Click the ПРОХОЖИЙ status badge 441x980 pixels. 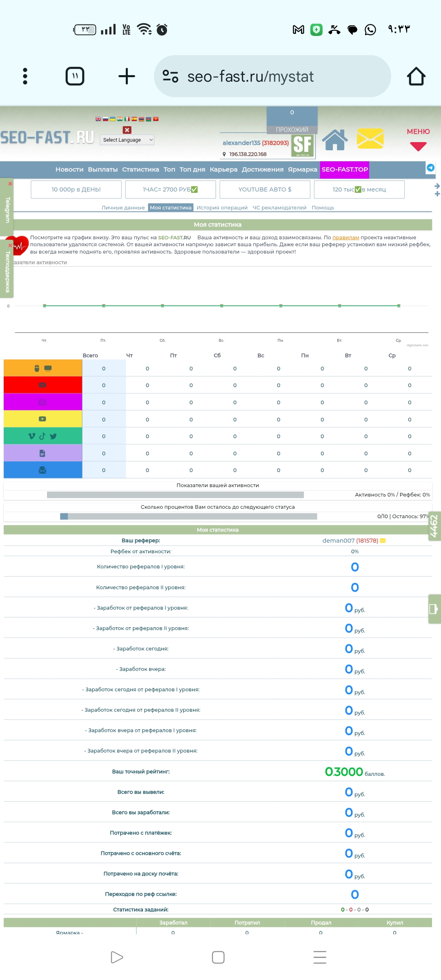click(292, 130)
